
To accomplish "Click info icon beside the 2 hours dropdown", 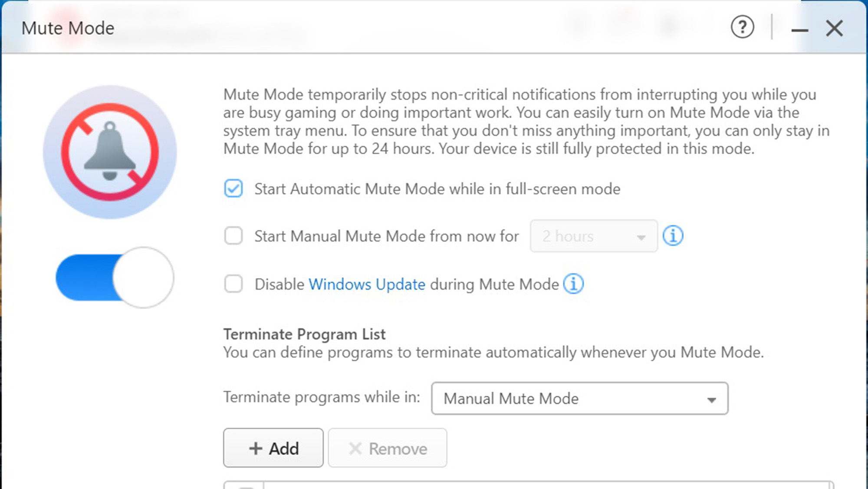I will 673,236.
